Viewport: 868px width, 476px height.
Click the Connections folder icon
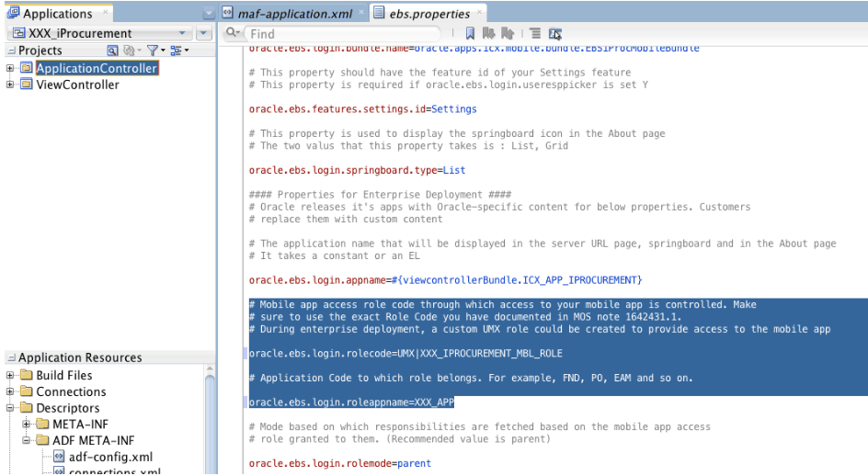pyautogui.click(x=26, y=391)
